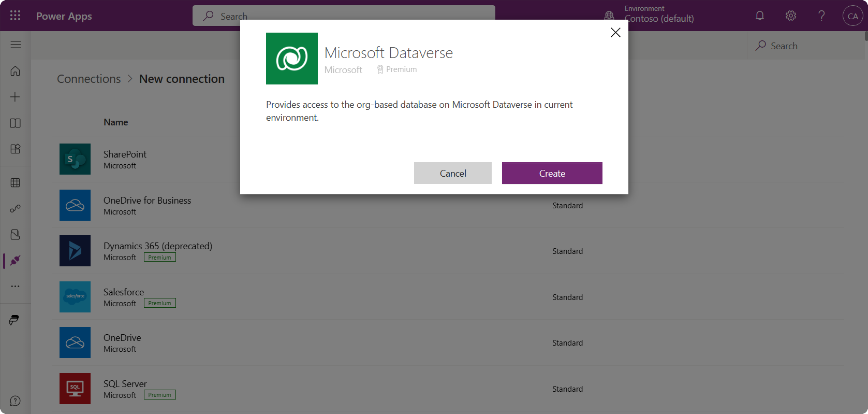The height and width of the screenshot is (414, 868).
Task: Click the Environment globe icon
Action: coord(609,16)
